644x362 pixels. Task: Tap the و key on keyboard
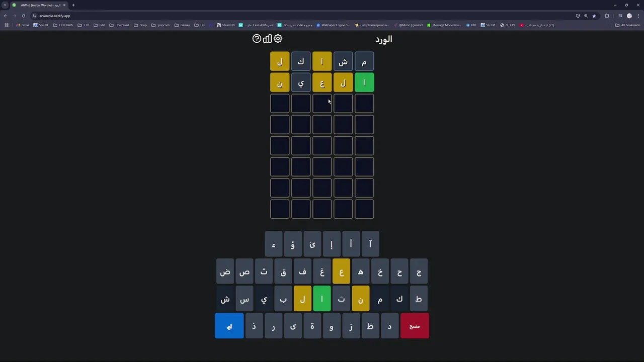tap(332, 326)
